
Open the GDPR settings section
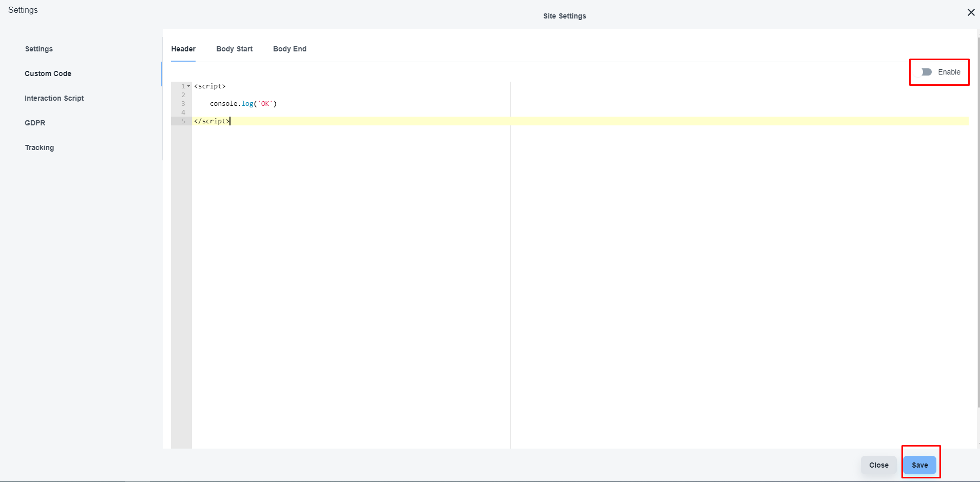coord(35,123)
